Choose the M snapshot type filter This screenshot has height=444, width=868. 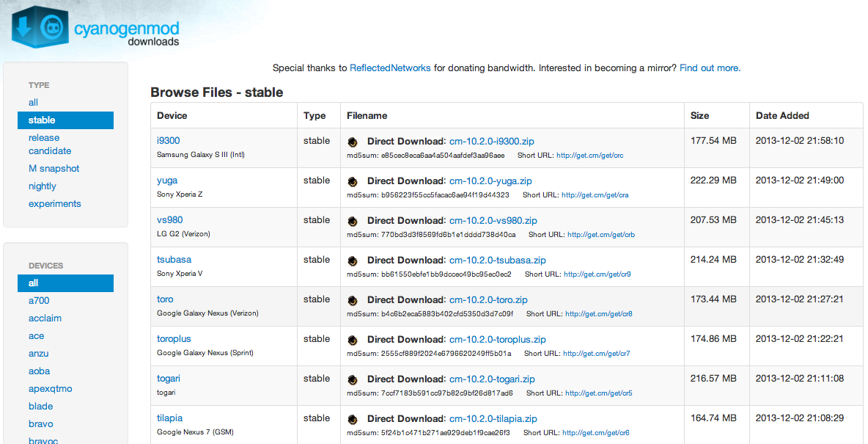pos(54,169)
